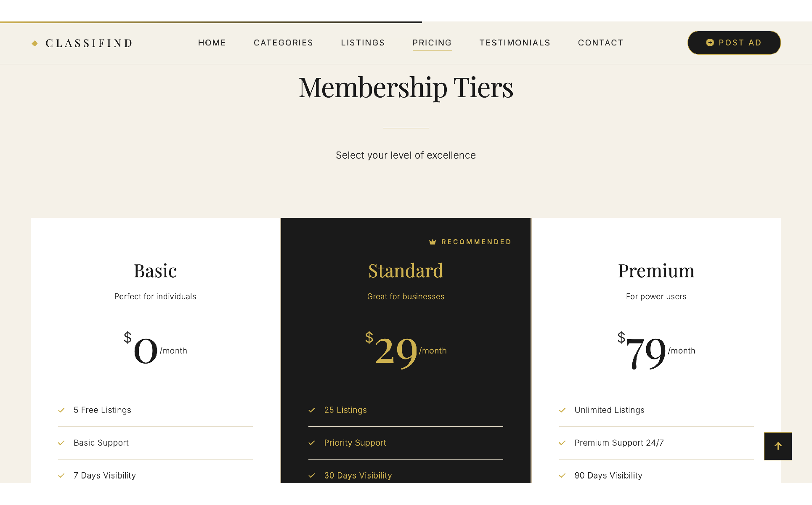Open the Home nav item
812x505 pixels.
pos(212,43)
